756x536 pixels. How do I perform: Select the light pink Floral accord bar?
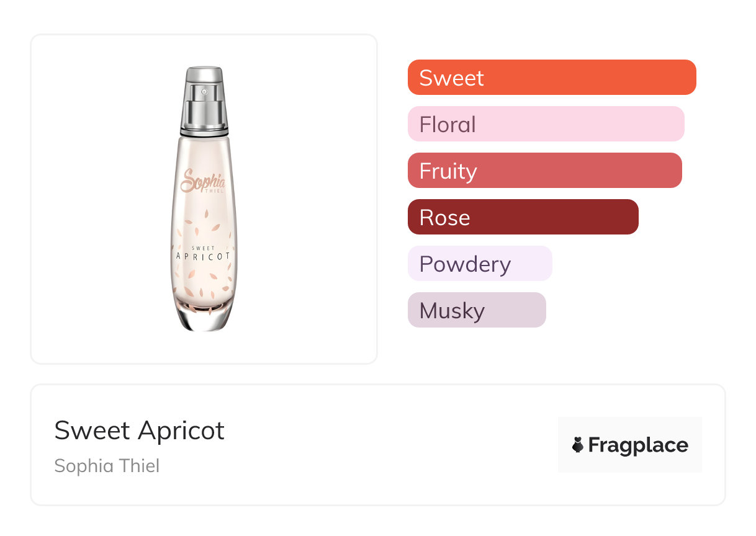[546, 124]
